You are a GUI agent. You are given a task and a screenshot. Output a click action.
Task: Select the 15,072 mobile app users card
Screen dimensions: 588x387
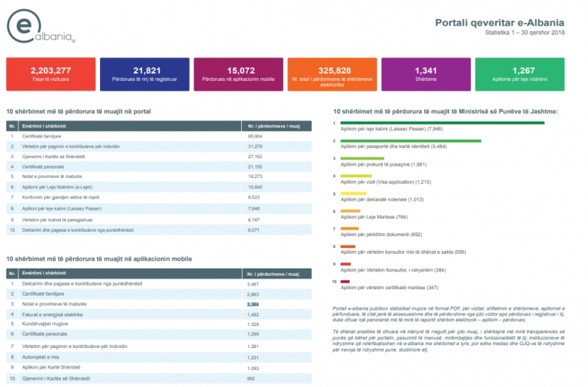click(x=238, y=74)
